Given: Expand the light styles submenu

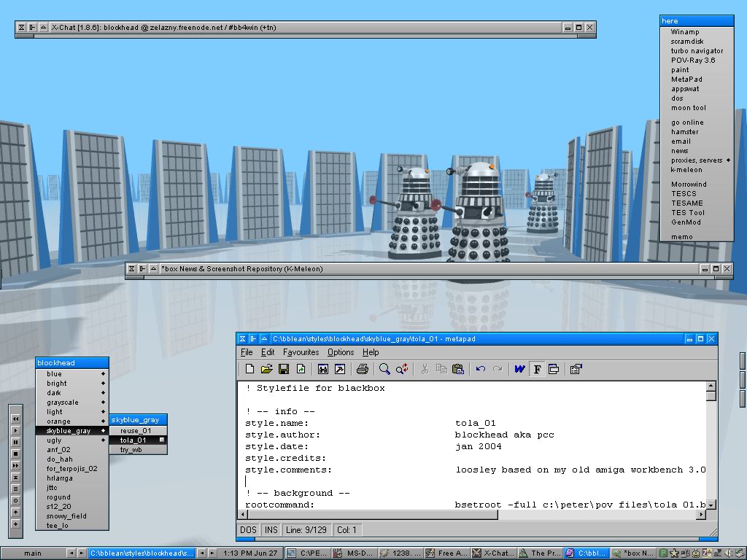Looking at the screenshot, I should click(x=72, y=412).
